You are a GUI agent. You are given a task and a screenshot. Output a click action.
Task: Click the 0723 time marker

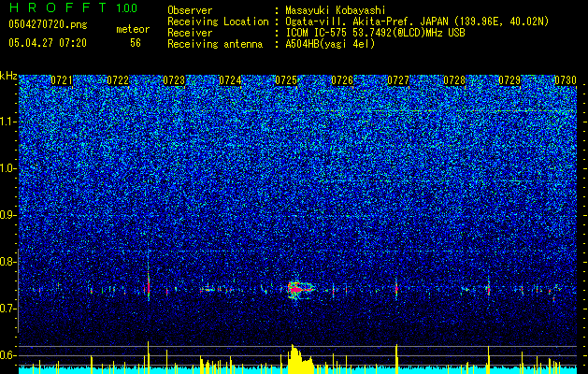tap(174, 80)
